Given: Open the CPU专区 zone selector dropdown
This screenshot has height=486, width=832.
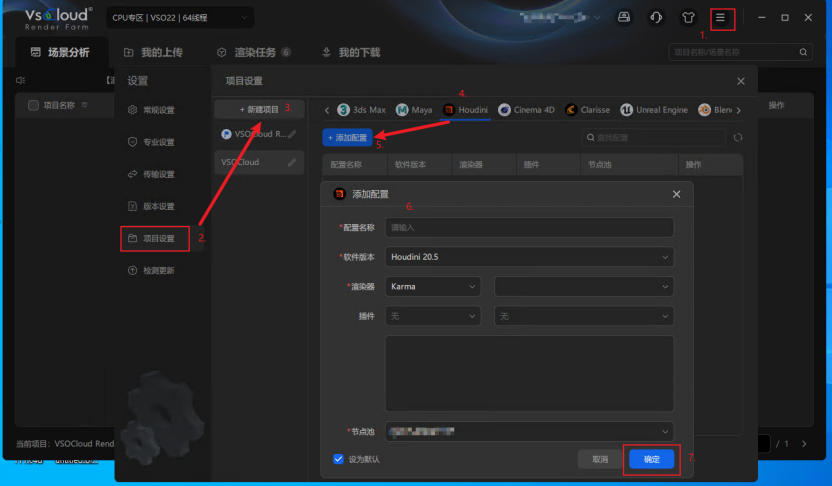Looking at the screenshot, I should click(x=169, y=18).
